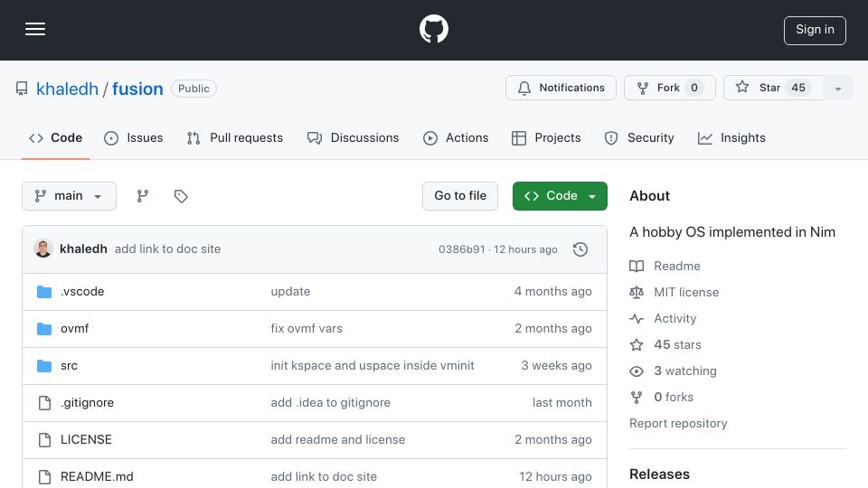Open the hamburger navigation menu
Viewport: 868px width, 488px height.
point(35,29)
